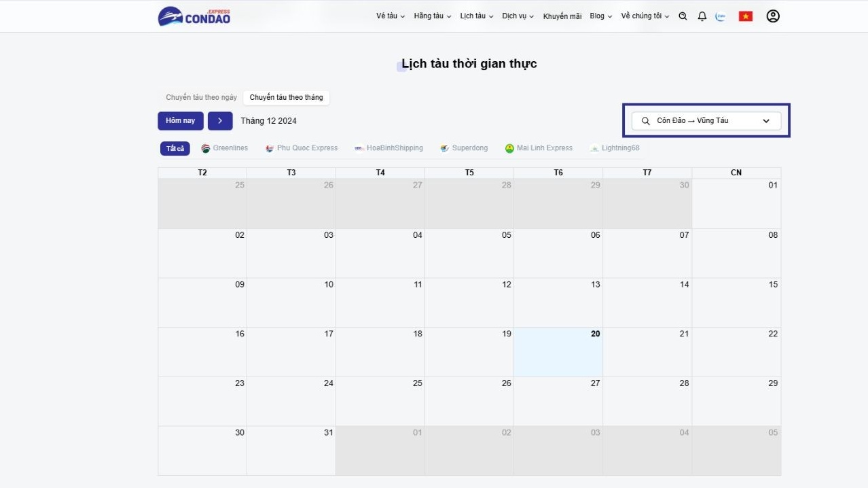Click the small round partner logo beside bell
The image size is (868, 488).
[721, 16]
